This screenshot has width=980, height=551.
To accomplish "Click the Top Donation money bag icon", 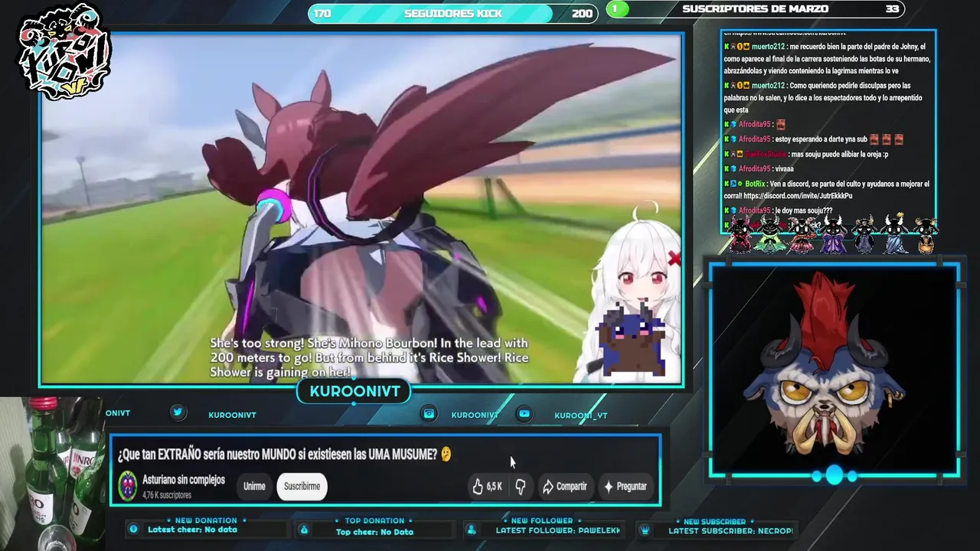I will point(303,530).
